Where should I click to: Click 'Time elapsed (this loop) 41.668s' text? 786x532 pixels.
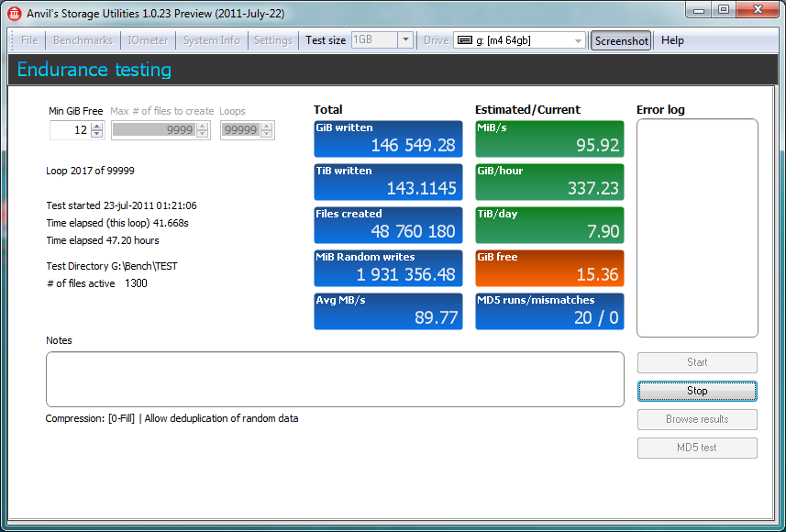pyautogui.click(x=117, y=223)
